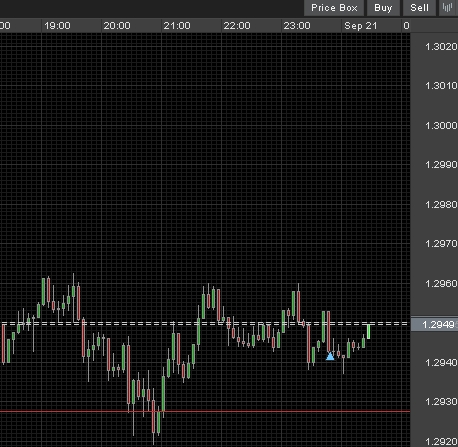
Task: Click the 1.2949 current price label
Action: [x=434, y=324]
